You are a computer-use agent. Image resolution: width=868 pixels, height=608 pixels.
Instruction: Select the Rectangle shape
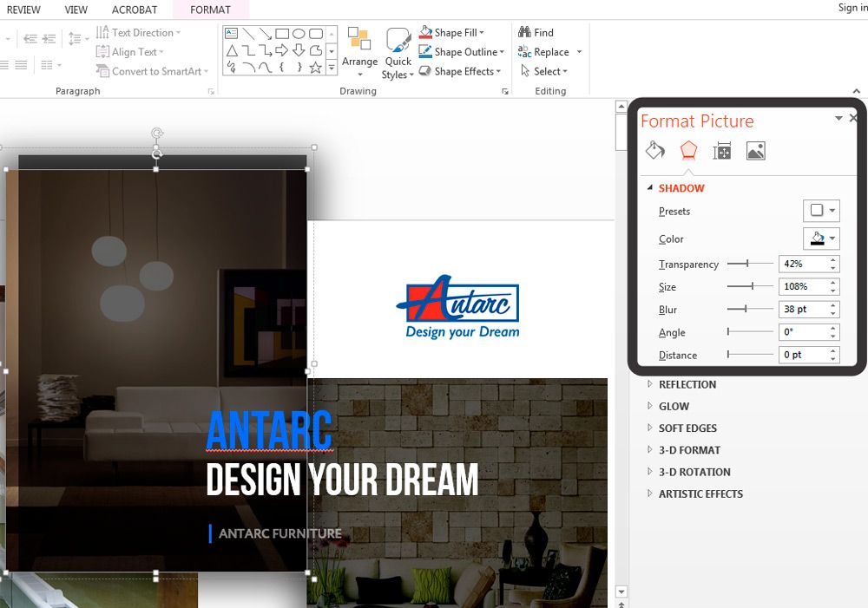pyautogui.click(x=282, y=34)
